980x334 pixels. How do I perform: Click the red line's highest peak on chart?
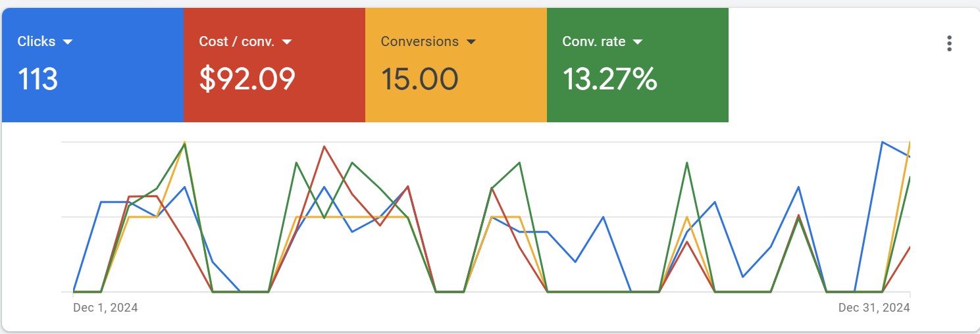324,147
